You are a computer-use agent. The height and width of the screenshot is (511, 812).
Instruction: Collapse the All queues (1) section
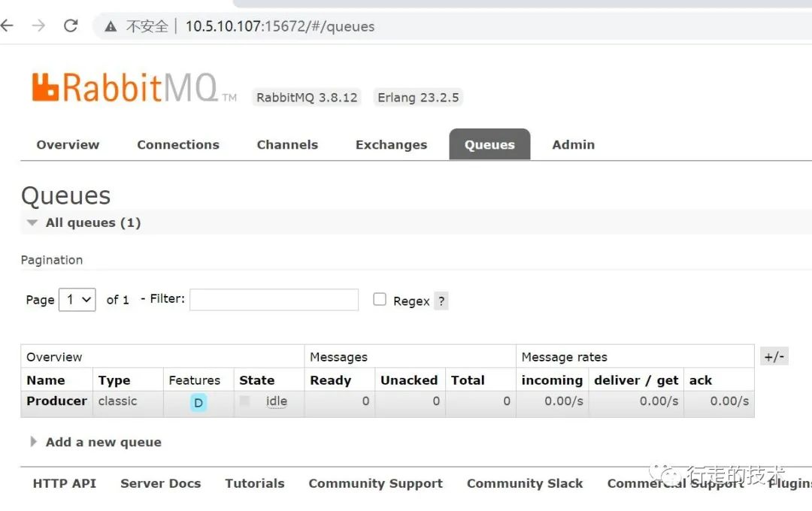coord(93,222)
